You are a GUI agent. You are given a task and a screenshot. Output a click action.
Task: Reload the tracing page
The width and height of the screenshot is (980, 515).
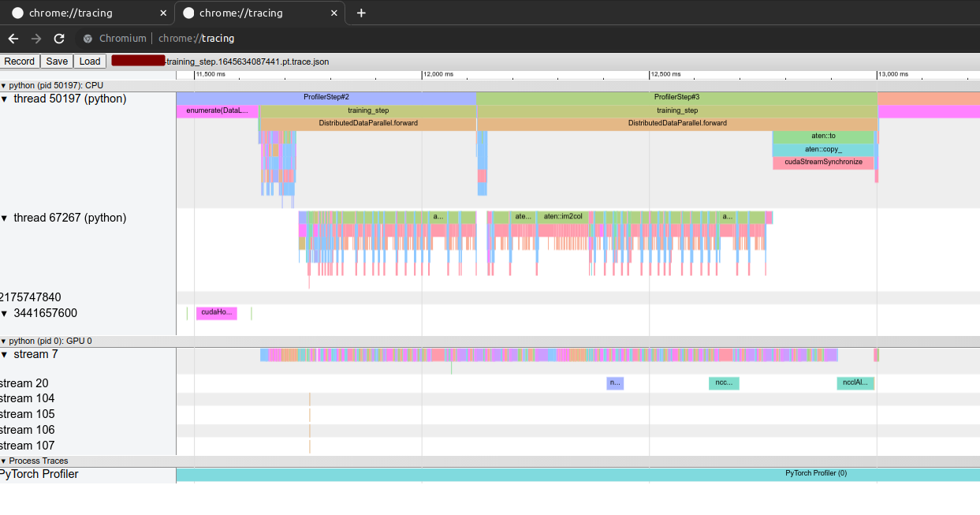coord(59,39)
